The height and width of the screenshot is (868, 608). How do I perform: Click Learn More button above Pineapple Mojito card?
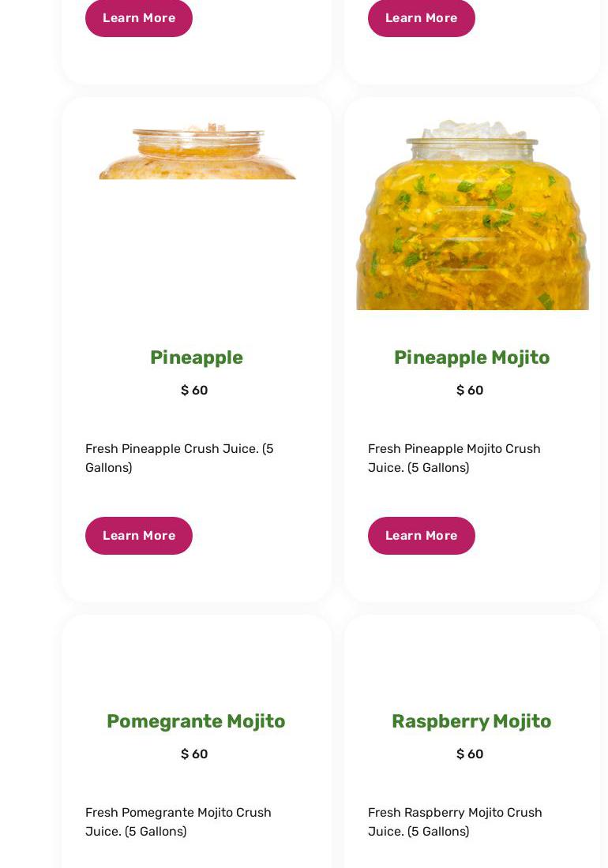click(421, 17)
